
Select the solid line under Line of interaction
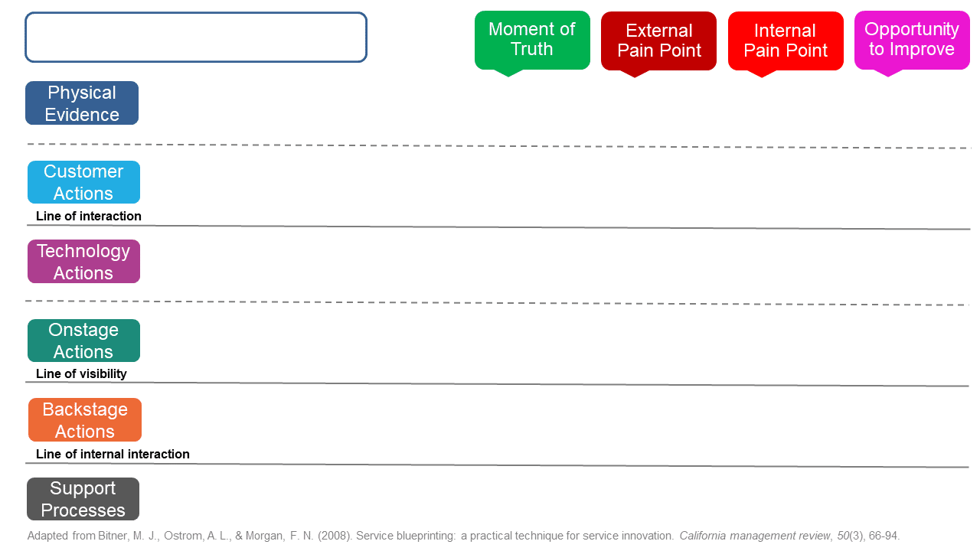(x=498, y=227)
